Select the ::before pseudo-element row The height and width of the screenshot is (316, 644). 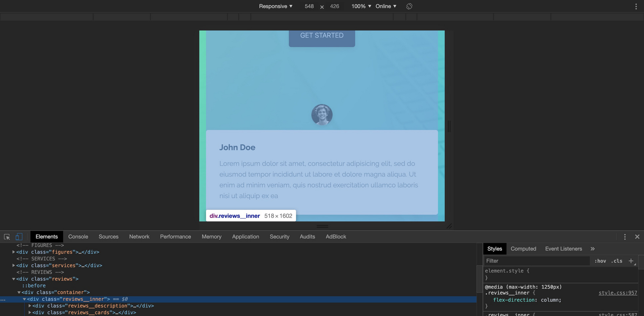click(34, 285)
